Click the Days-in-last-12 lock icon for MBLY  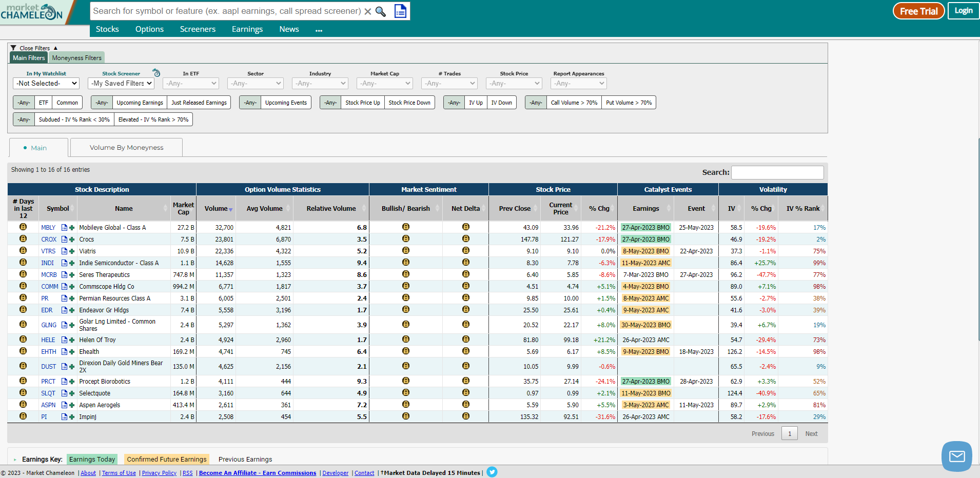tap(23, 227)
